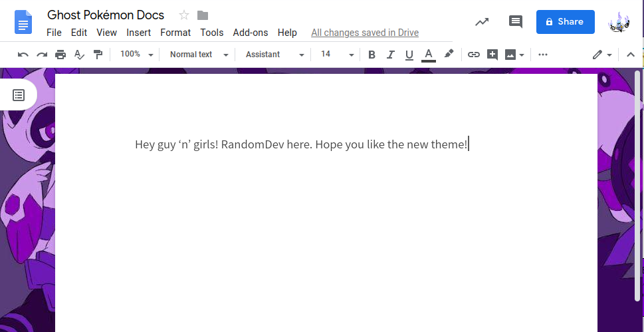Click the Google Docs home icon
Viewport: 644px width, 332px height.
(23, 22)
